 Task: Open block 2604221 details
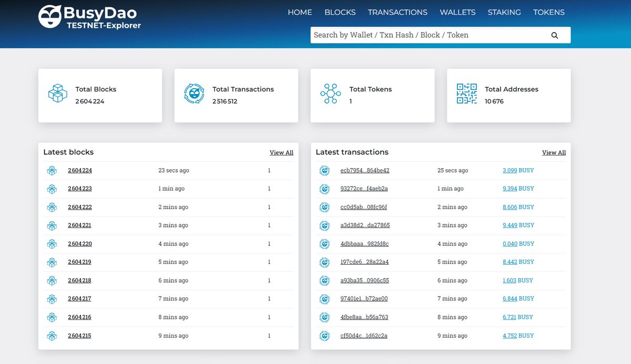tap(79, 225)
